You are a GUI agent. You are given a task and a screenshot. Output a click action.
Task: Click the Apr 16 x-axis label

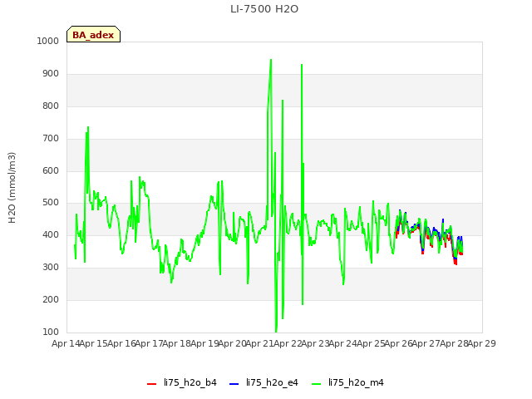click(x=121, y=343)
